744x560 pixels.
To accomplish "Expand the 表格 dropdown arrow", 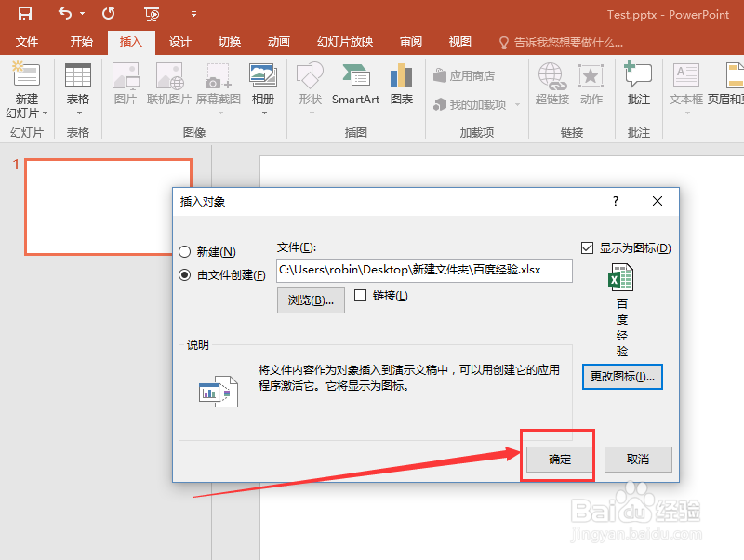I will [79, 113].
